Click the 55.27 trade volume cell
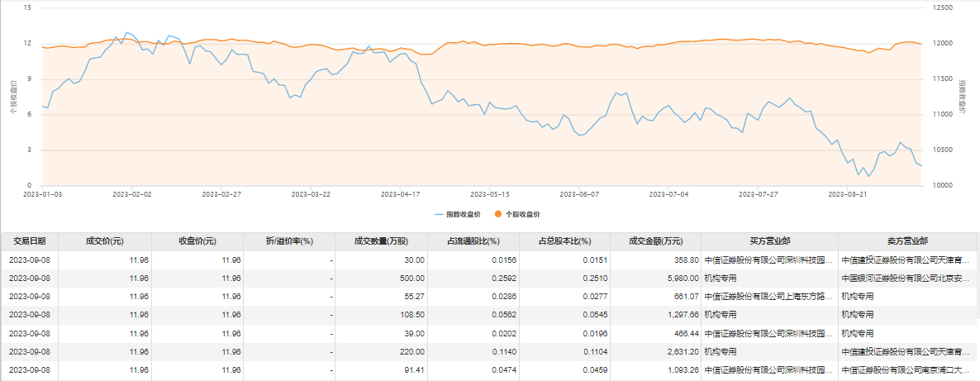The image size is (980, 381). point(381,297)
